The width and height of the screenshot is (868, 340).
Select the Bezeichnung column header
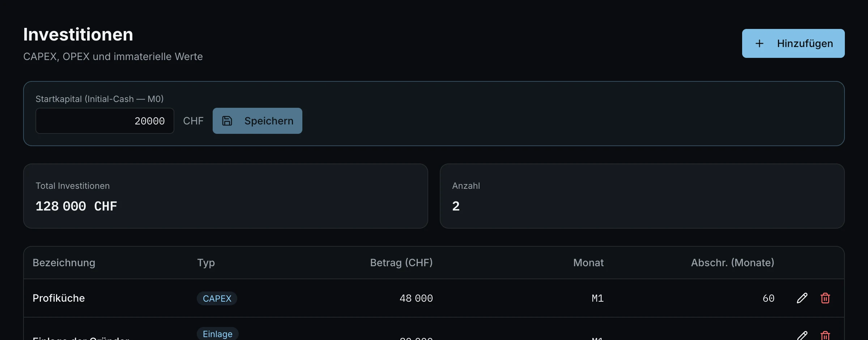pos(64,263)
